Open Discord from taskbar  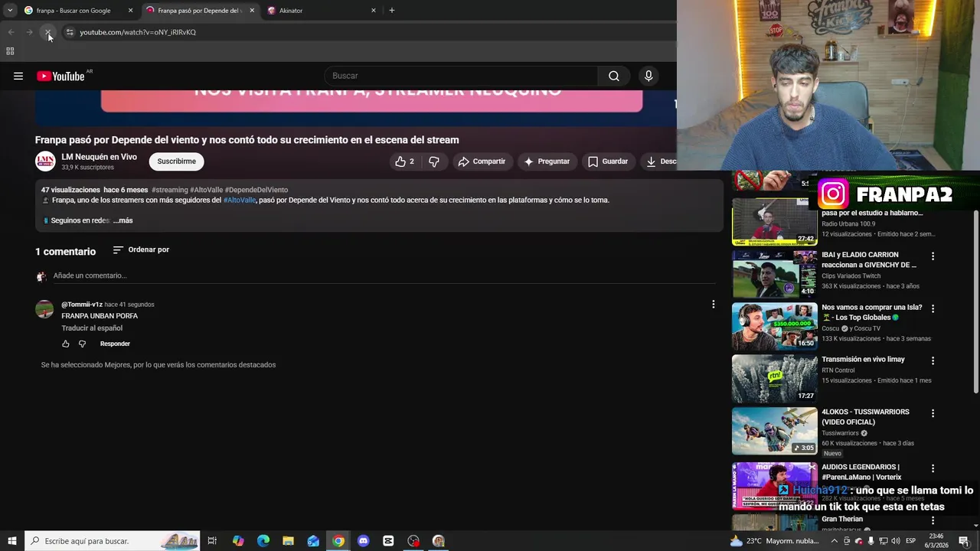pyautogui.click(x=364, y=541)
